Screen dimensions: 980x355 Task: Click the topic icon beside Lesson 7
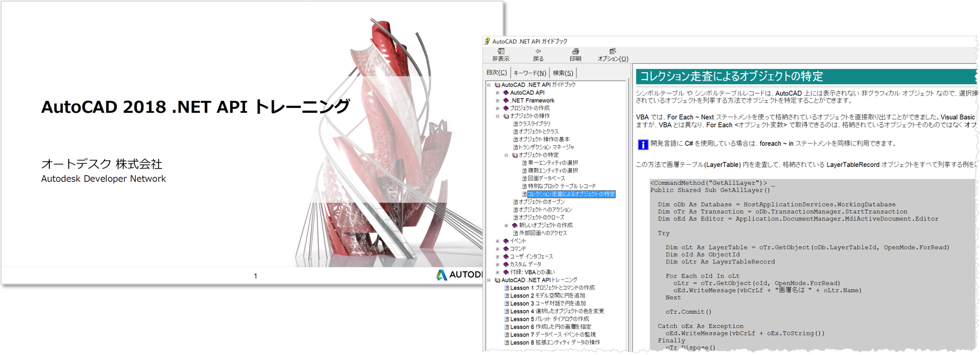pos(507,335)
